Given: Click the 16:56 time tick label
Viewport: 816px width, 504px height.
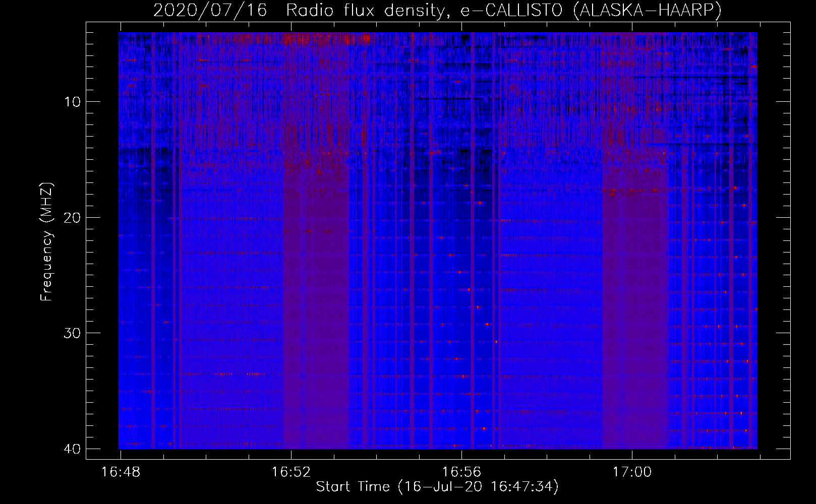Looking at the screenshot, I should [461, 472].
